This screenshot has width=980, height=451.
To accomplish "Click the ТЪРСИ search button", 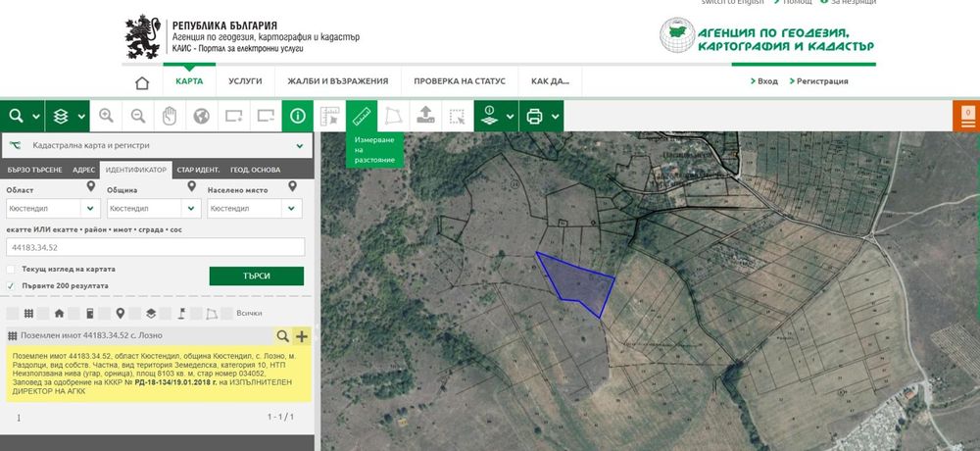I will coord(256,276).
